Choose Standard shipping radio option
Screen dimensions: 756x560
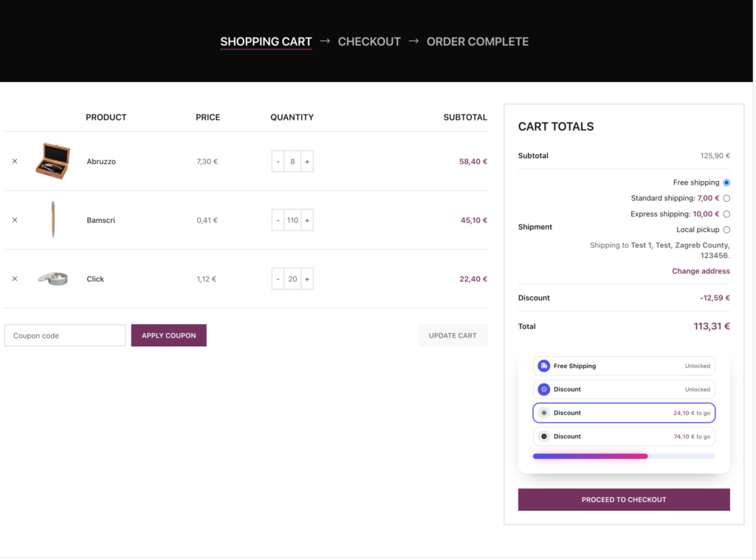pos(726,199)
